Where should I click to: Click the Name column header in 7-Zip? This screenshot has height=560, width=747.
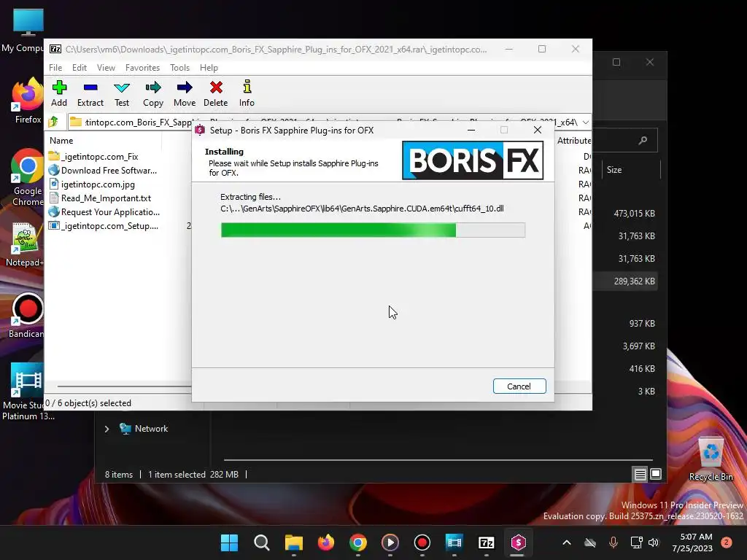point(61,141)
